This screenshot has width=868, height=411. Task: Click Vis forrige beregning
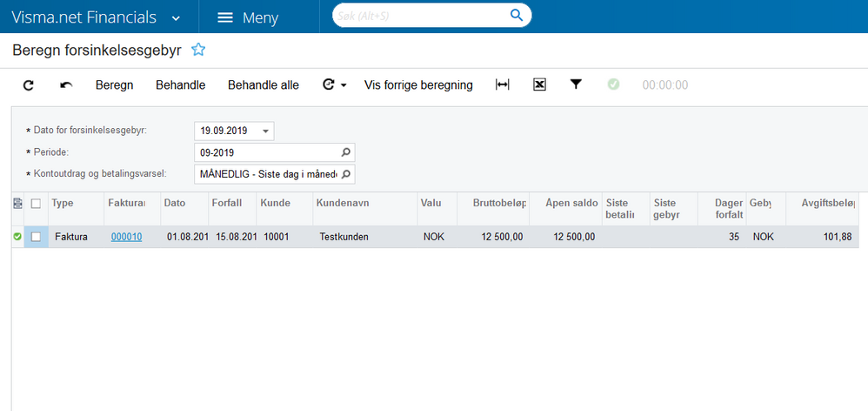pos(418,85)
